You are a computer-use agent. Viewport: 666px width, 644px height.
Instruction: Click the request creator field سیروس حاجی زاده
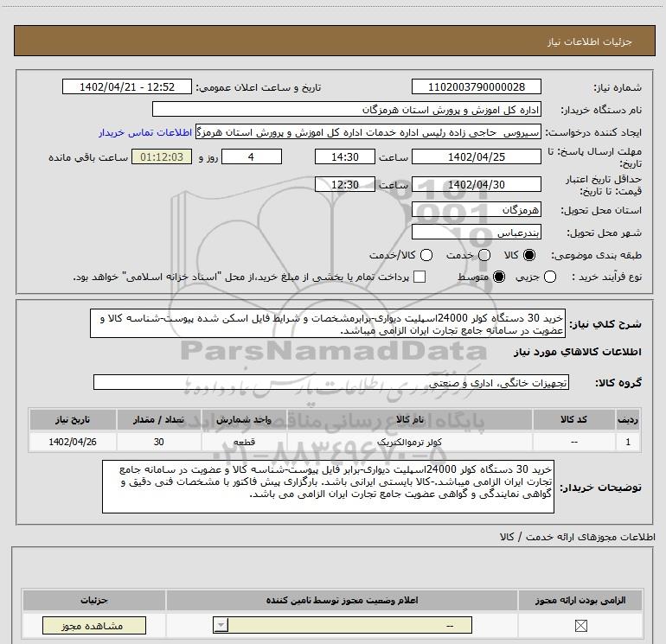click(368, 132)
